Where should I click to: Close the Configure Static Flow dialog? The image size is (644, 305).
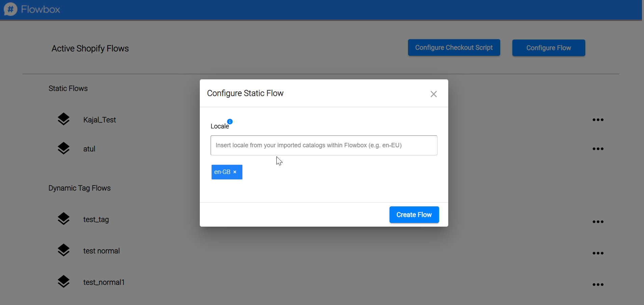(434, 94)
